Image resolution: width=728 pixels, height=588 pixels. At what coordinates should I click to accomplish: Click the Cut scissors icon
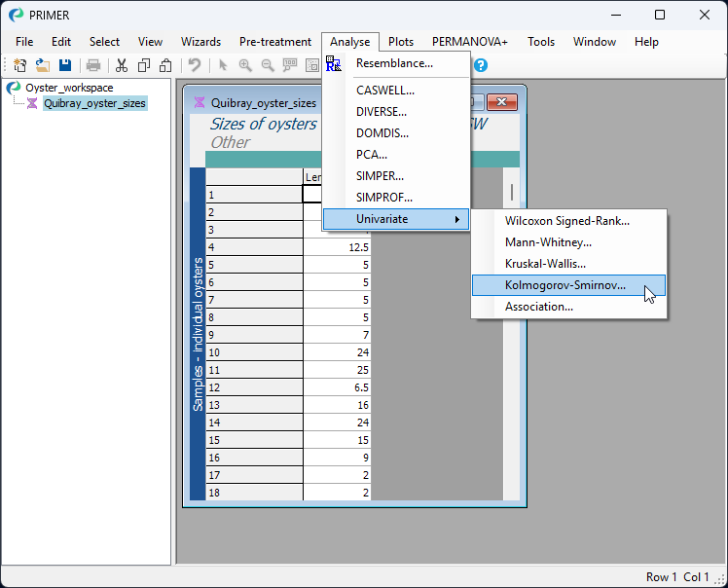(122, 65)
